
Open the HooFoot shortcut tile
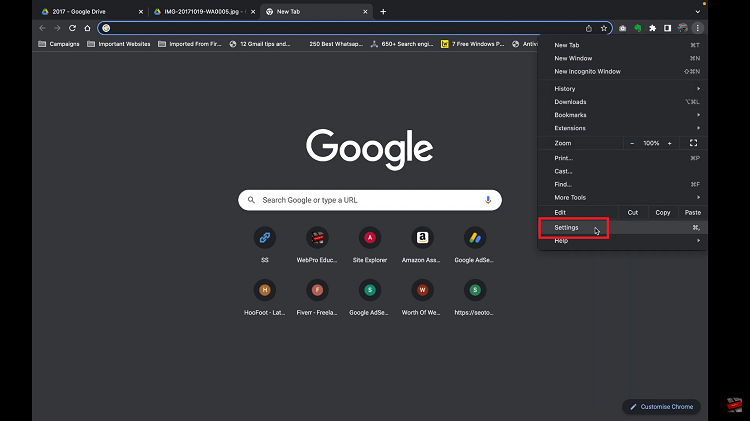[265, 298]
